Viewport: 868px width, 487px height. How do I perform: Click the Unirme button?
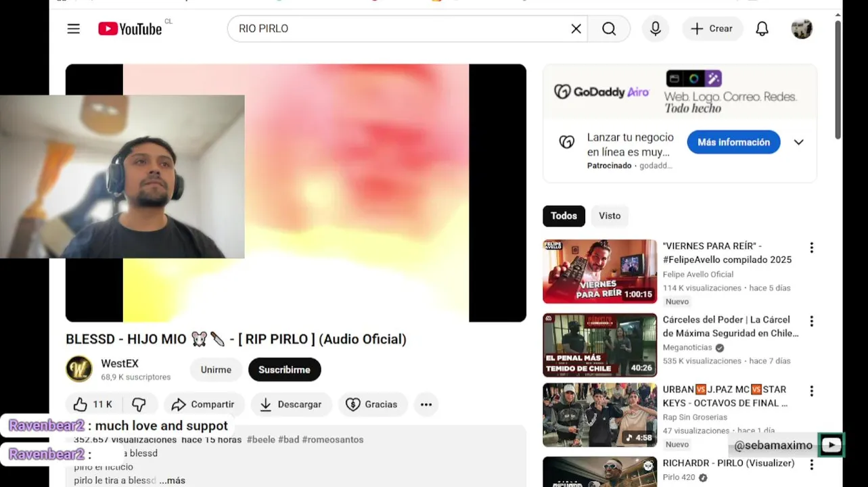pos(216,369)
